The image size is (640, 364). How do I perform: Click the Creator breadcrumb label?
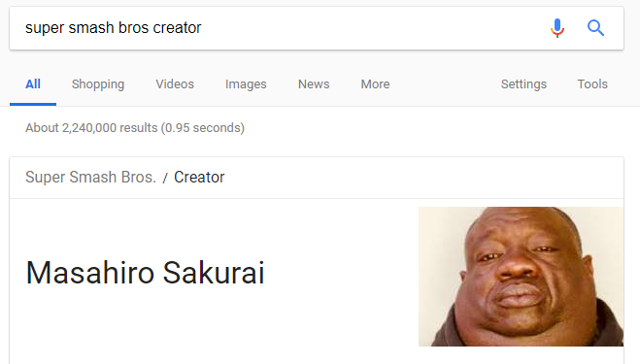point(199,177)
